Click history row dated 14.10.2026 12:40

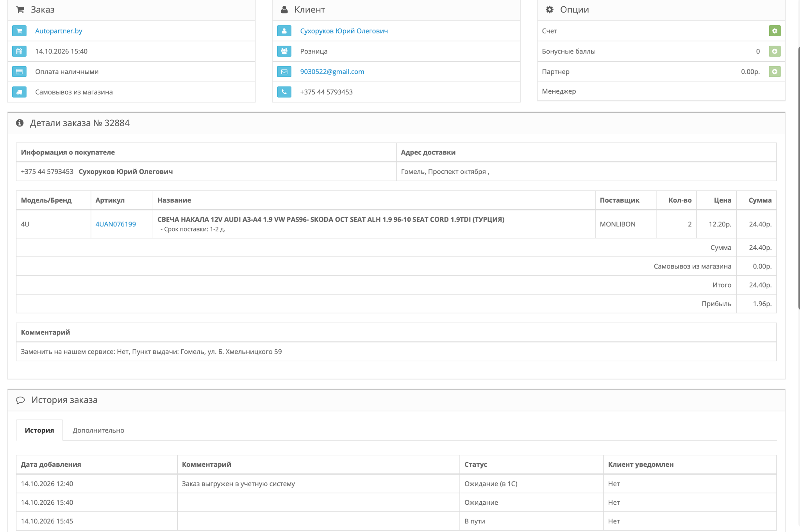tap(396, 484)
